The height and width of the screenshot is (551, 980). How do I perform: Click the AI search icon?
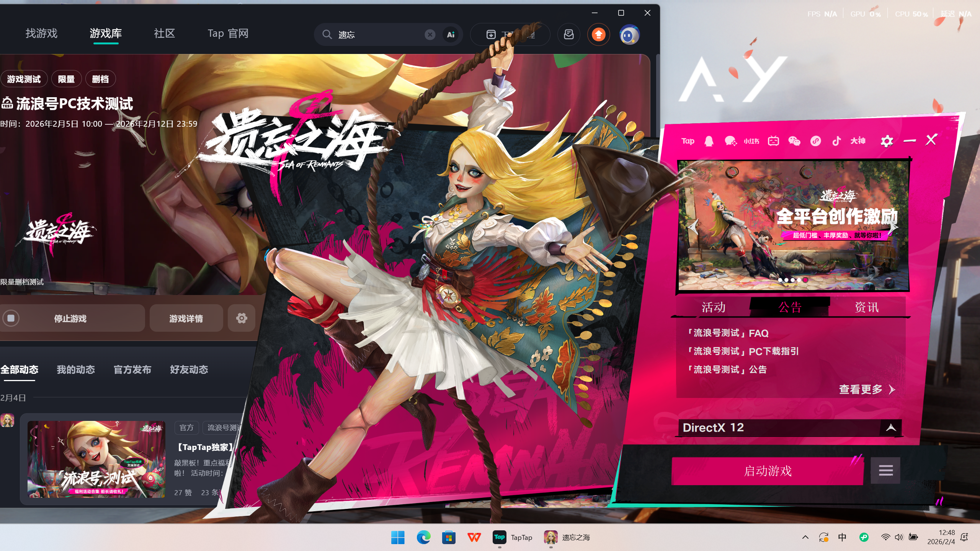[451, 35]
